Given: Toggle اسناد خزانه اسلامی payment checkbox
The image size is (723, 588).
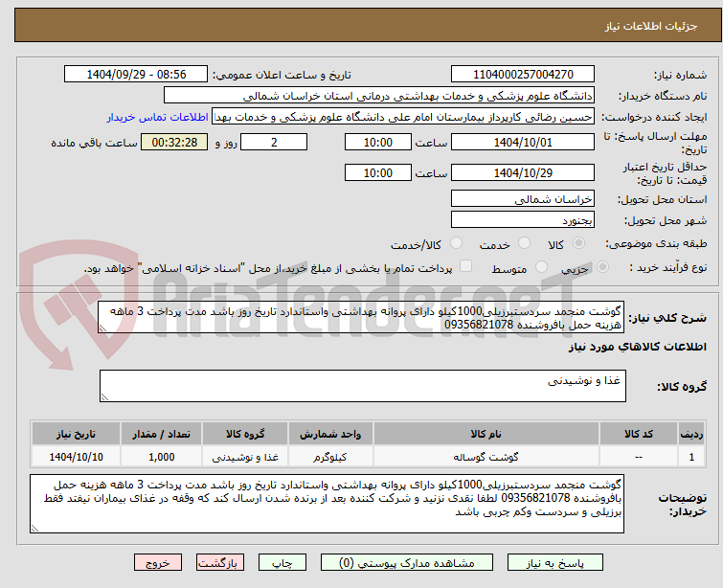Looking at the screenshot, I should [465, 266].
